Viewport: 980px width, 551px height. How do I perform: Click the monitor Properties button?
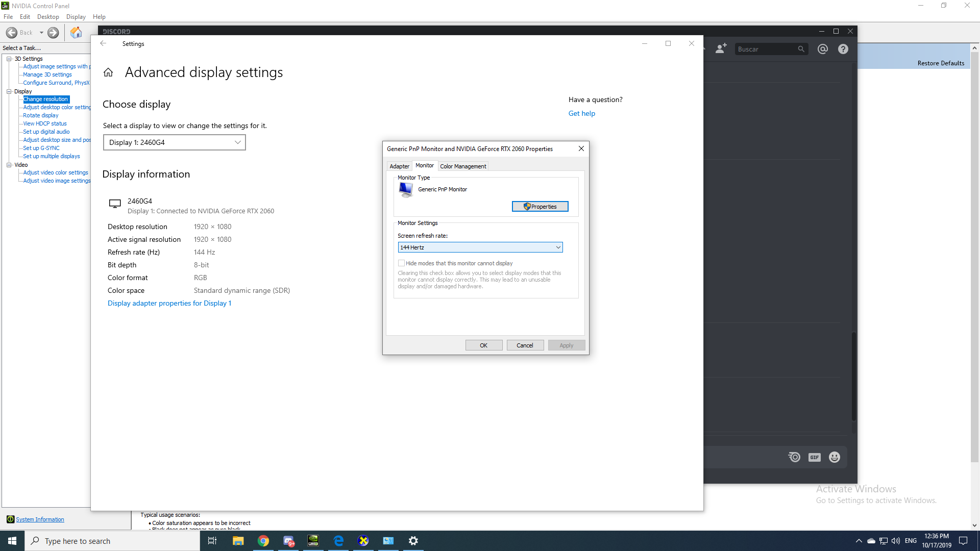(x=540, y=207)
